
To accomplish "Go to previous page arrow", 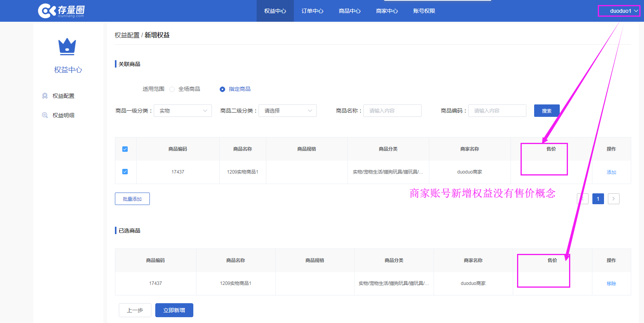I will coord(582,199).
